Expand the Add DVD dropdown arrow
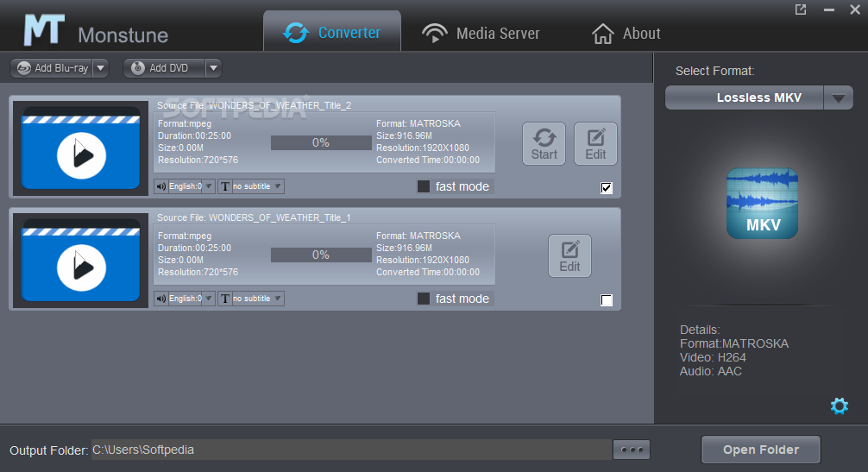 (x=214, y=68)
